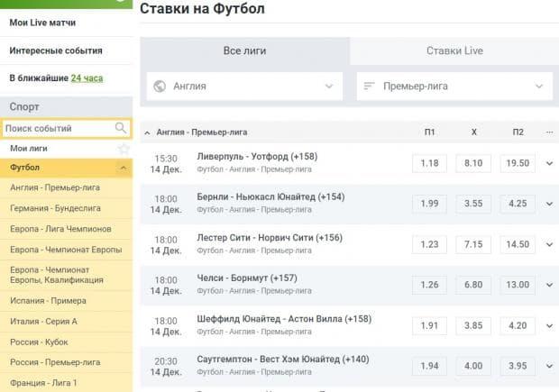This screenshot has height=392, width=559.
Task: Click the П2 column header
Action: pos(518,132)
